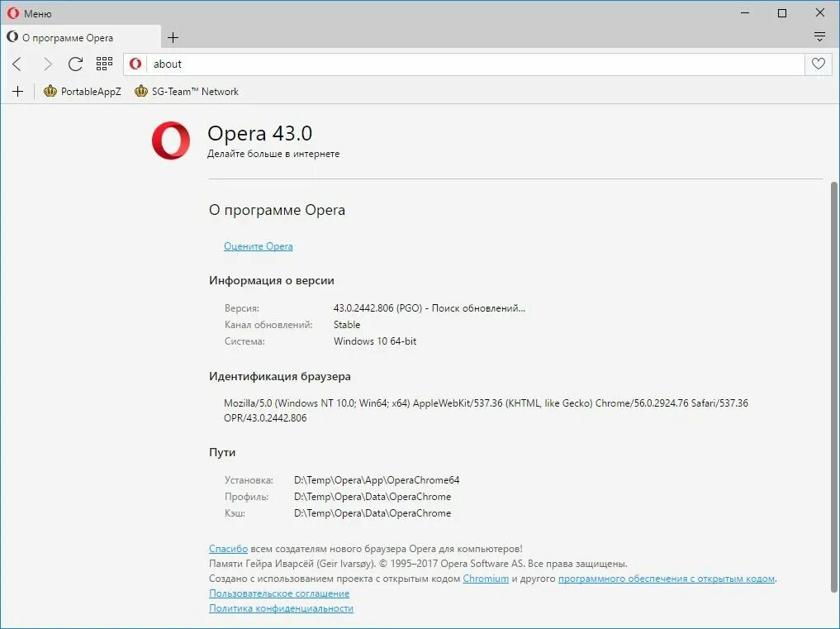Click the 'Кэш:' path value

tap(373, 513)
